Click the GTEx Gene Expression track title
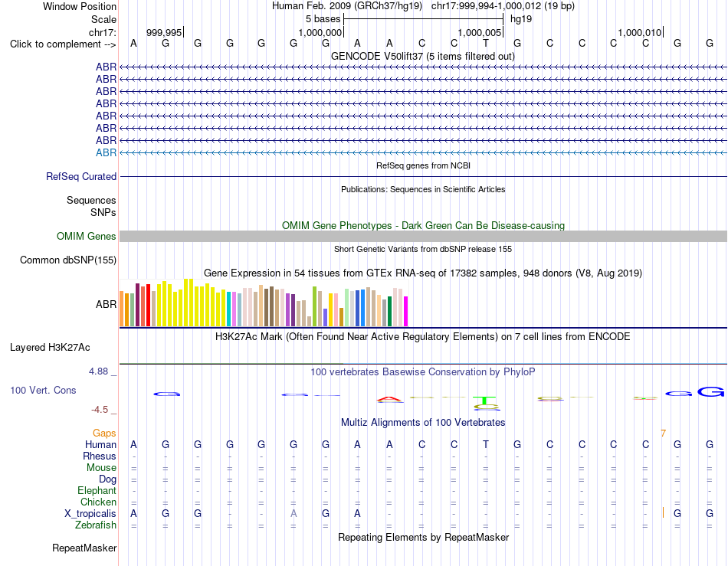This screenshot has height=566, width=728. (423, 273)
